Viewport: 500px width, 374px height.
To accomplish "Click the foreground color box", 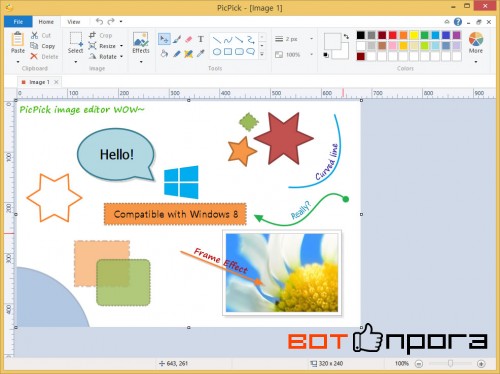I will point(332,41).
